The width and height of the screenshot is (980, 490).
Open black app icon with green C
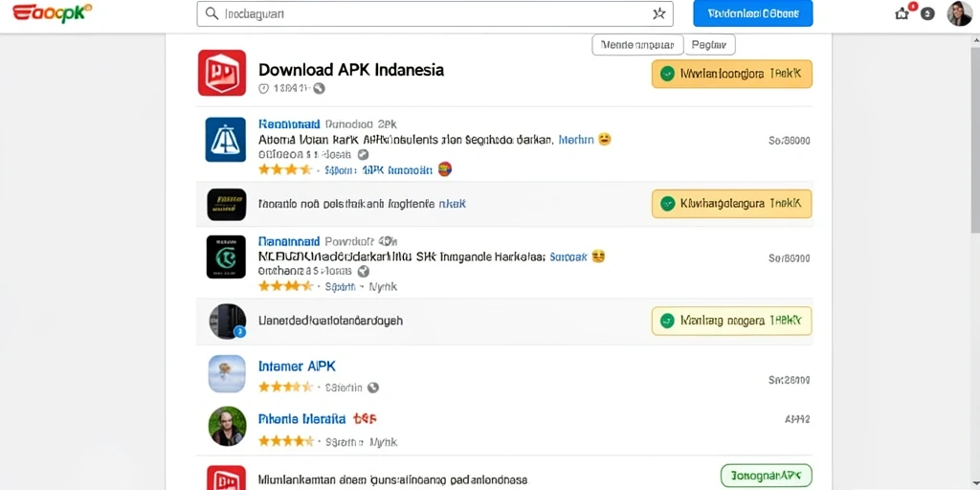(226, 256)
